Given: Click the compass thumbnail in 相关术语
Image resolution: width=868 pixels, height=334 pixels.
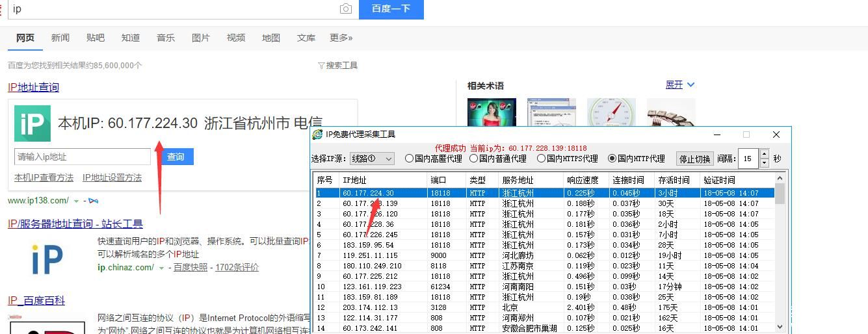Looking at the screenshot, I should 611,112.
